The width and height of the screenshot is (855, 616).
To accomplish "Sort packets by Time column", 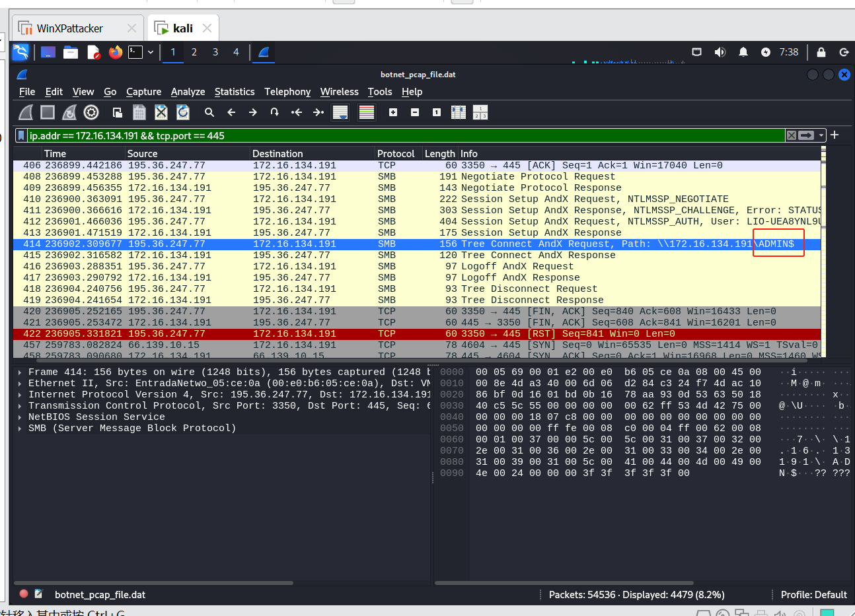I will point(85,154).
